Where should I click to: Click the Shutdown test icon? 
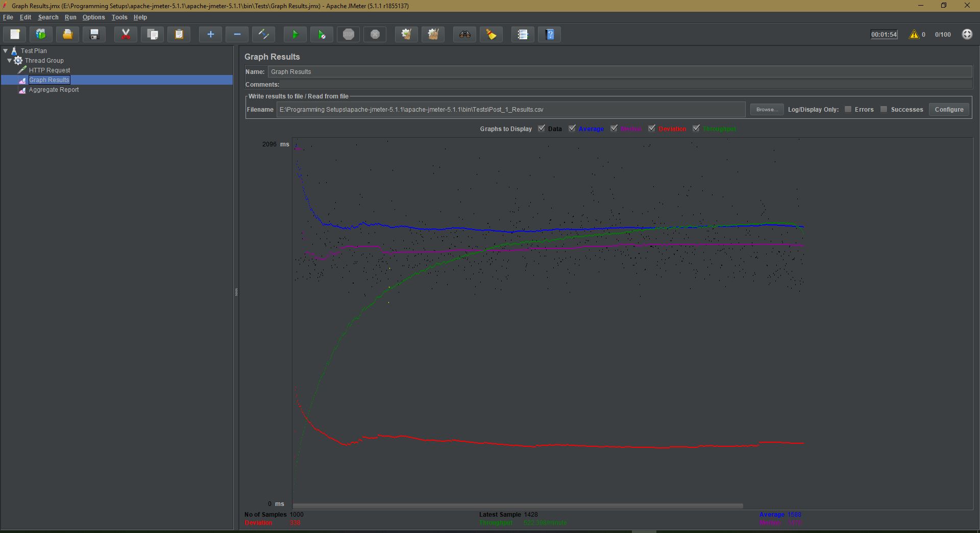click(x=375, y=34)
